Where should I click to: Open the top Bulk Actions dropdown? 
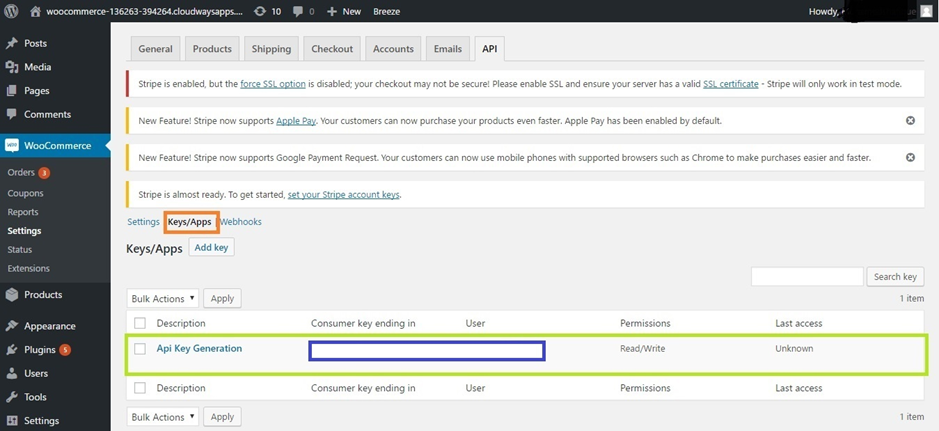(x=163, y=298)
